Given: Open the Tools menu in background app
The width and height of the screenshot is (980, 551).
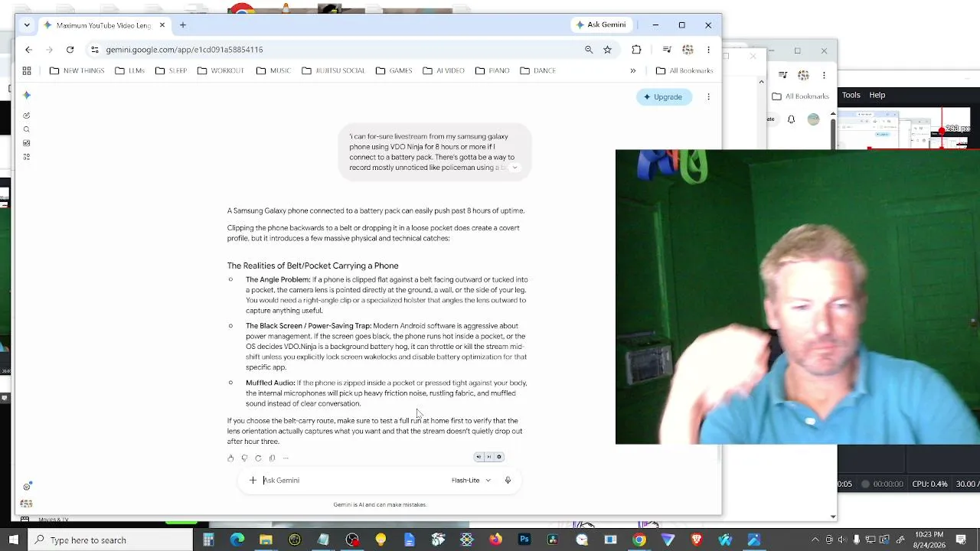Looking at the screenshot, I should pos(851,96).
